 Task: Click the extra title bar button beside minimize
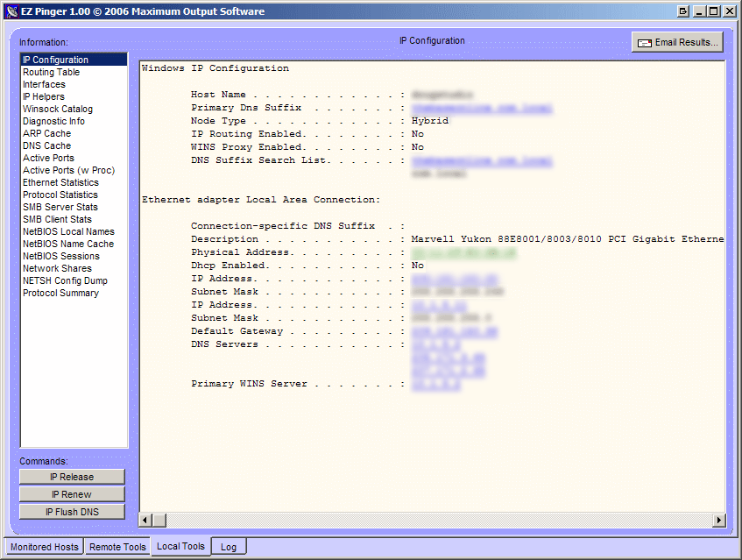click(x=682, y=11)
